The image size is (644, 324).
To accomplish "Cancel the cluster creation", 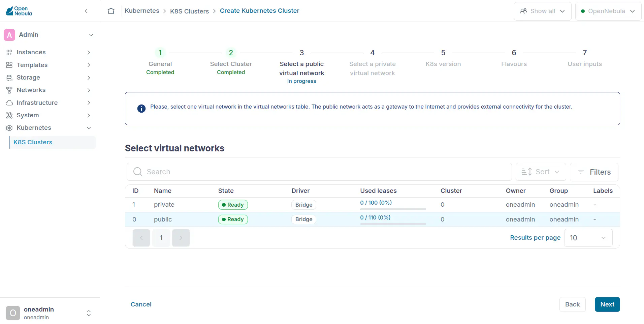I will (x=141, y=304).
